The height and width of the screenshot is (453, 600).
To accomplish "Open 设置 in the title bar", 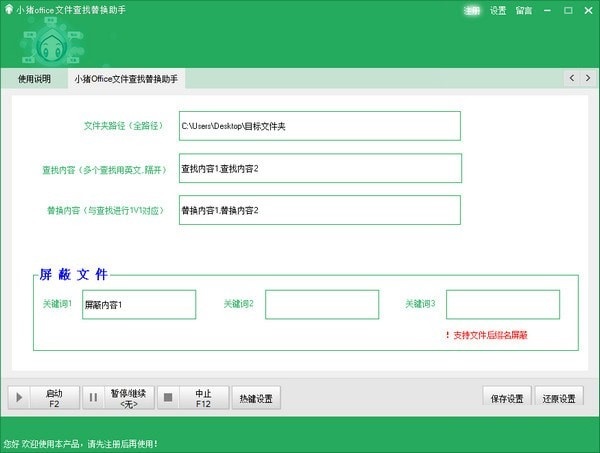I will click(x=498, y=10).
